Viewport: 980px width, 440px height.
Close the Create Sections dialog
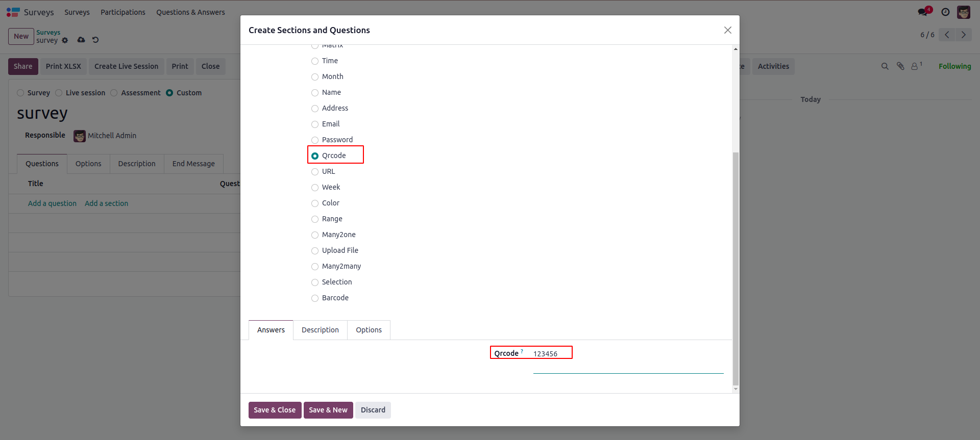point(727,30)
